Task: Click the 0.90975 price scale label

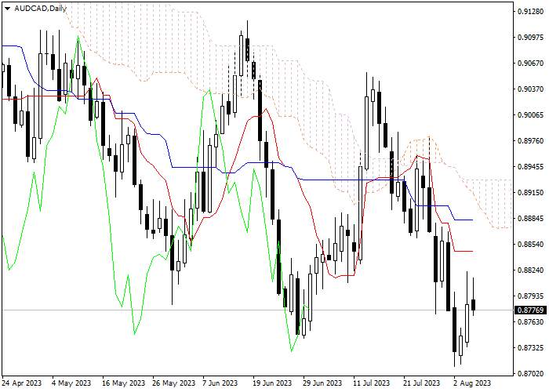Action: [x=532, y=37]
